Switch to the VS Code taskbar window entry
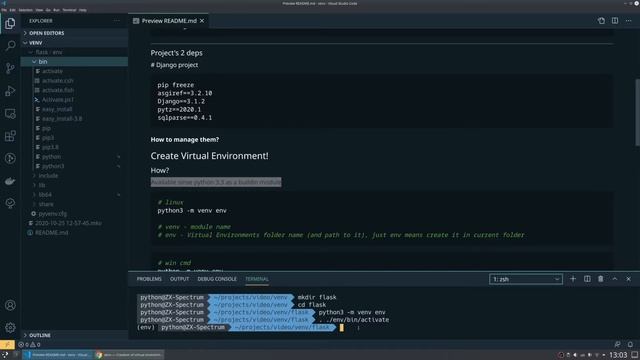Viewport: 640px width, 360px height. tap(57, 355)
